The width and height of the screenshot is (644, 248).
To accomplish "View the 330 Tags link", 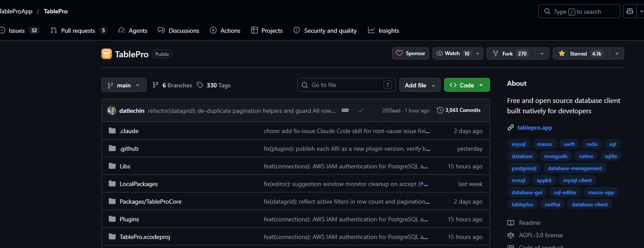I will (214, 85).
